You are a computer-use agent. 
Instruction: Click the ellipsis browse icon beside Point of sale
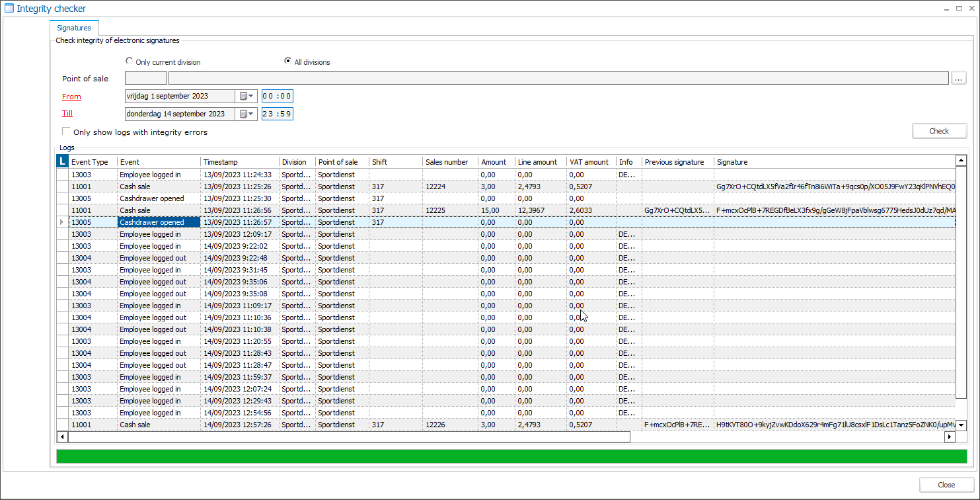(958, 78)
